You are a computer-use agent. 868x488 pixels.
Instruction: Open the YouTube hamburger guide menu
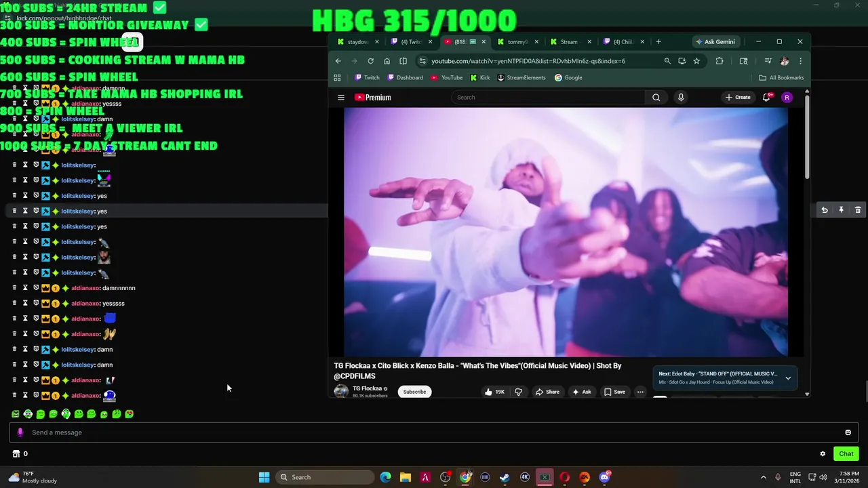tap(341, 98)
